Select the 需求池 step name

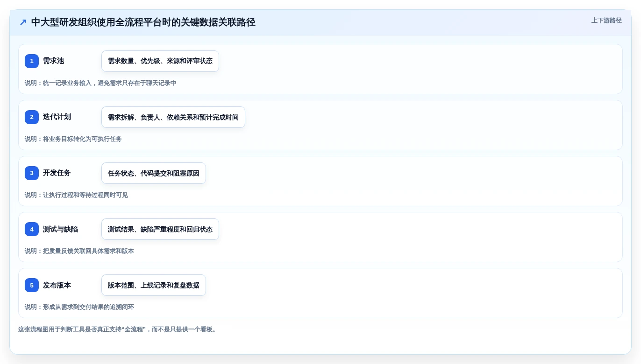[53, 61]
